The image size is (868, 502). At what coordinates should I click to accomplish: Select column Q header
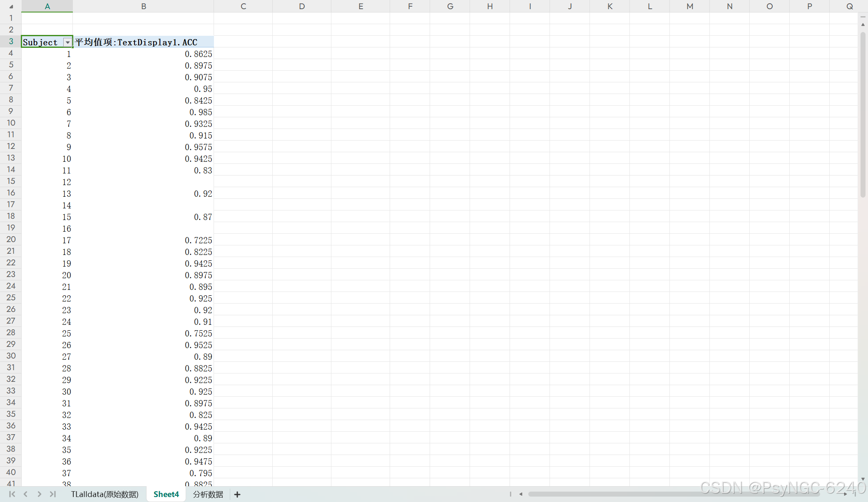849,6
